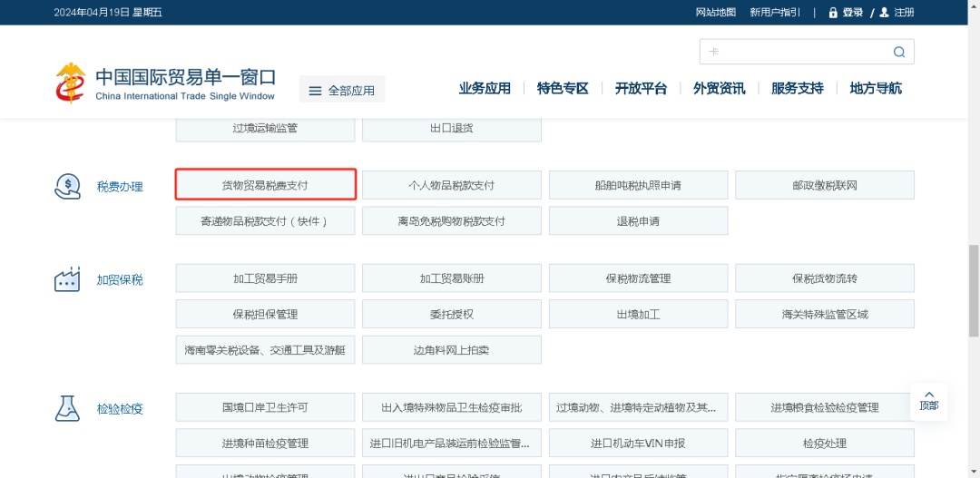Click the 登录 link
The height and width of the screenshot is (478, 980).
pyautogui.click(x=853, y=13)
